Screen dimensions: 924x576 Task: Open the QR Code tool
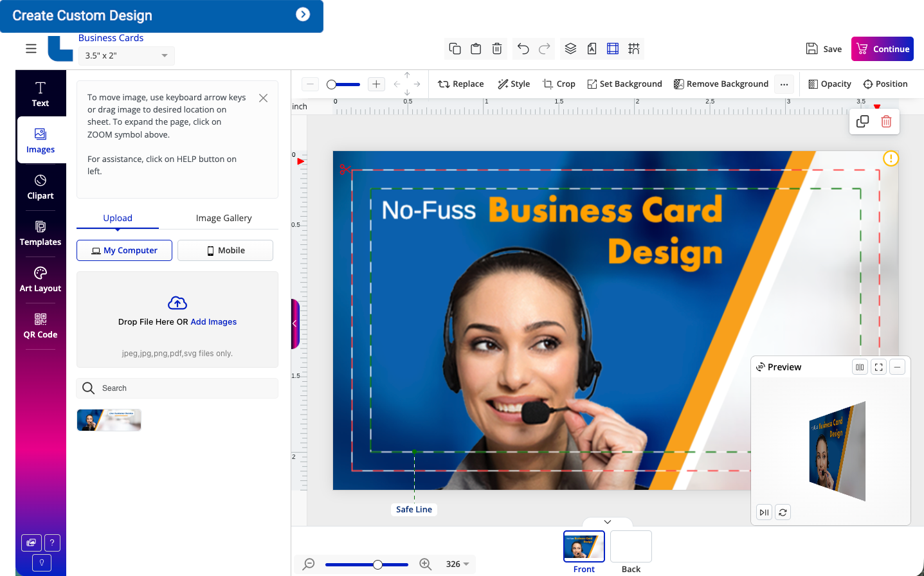pyautogui.click(x=41, y=325)
